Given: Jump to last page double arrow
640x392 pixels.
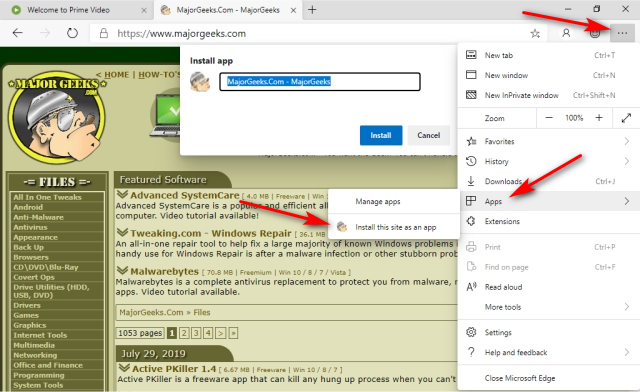Looking at the screenshot, I should tap(233, 333).
